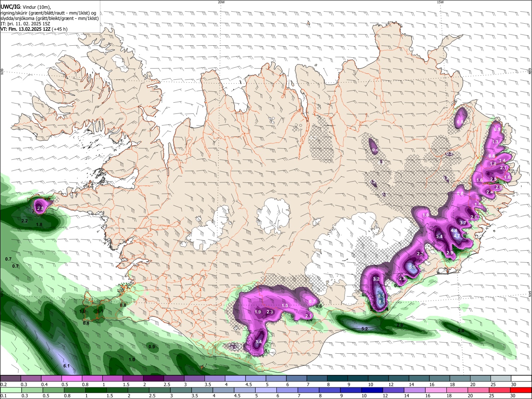Click the red swatch ending the lower legend row
Viewport: 532px width, 399px height.
coord(521,390)
